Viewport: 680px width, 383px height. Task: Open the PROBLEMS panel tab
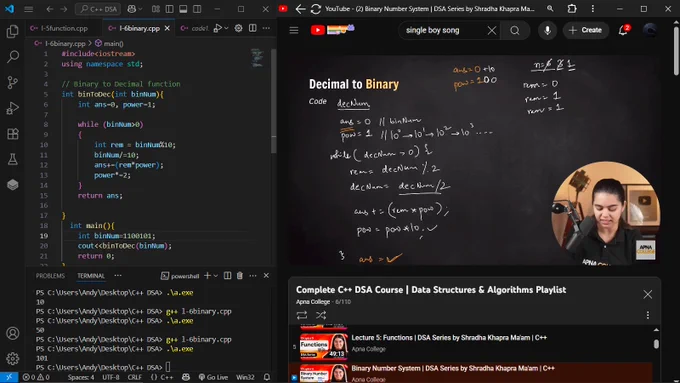[50, 276]
